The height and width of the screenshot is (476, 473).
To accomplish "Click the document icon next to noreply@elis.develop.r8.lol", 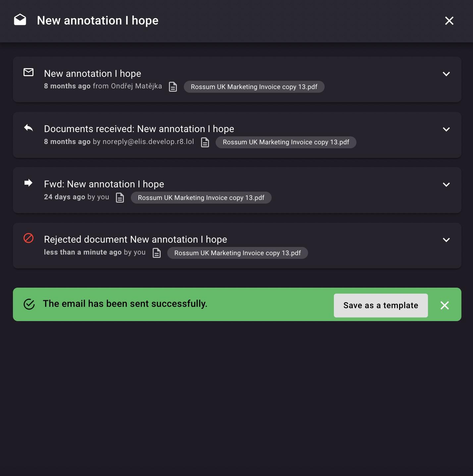I will 205,142.
